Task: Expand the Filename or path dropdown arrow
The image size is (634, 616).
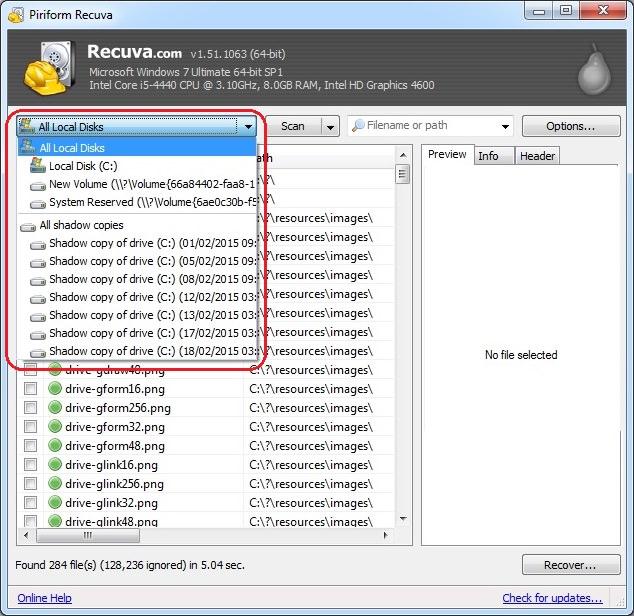Action: [505, 127]
